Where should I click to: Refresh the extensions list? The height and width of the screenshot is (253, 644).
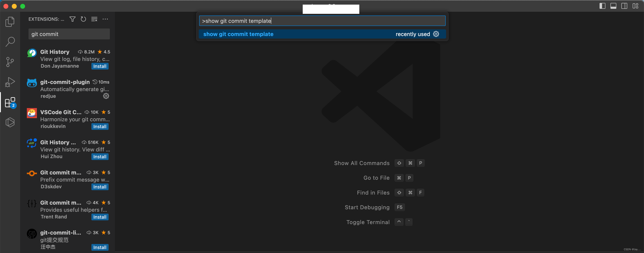83,19
